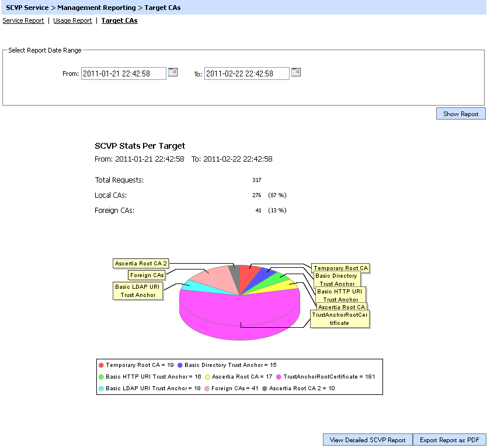487x448 pixels.
Task: Switch to the Usage Report tab
Action: (72, 20)
